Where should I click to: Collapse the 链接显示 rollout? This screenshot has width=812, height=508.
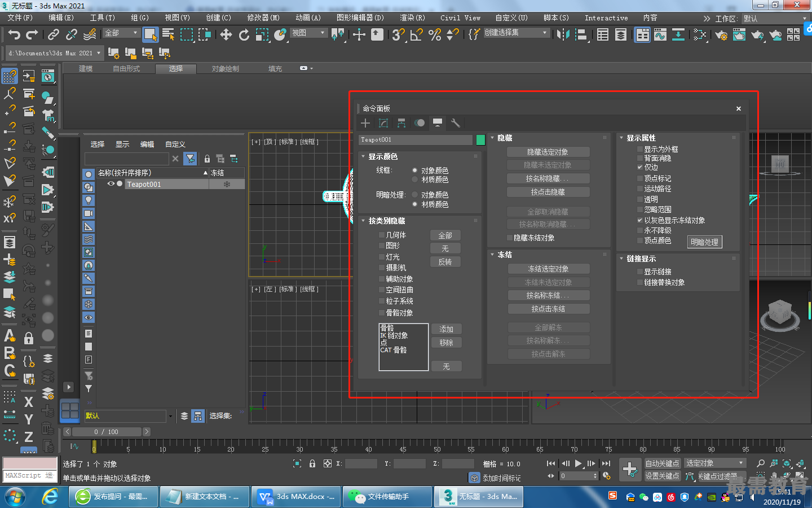click(621, 259)
